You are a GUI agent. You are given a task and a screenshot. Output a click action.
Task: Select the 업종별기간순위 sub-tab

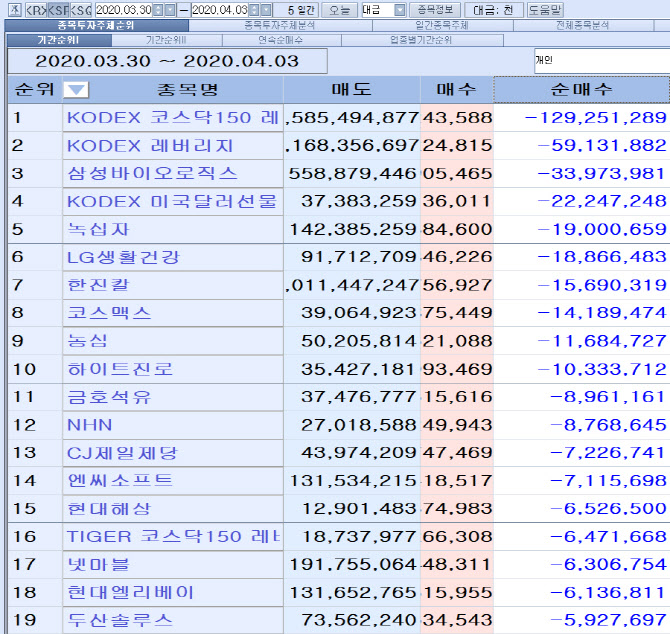(422, 40)
